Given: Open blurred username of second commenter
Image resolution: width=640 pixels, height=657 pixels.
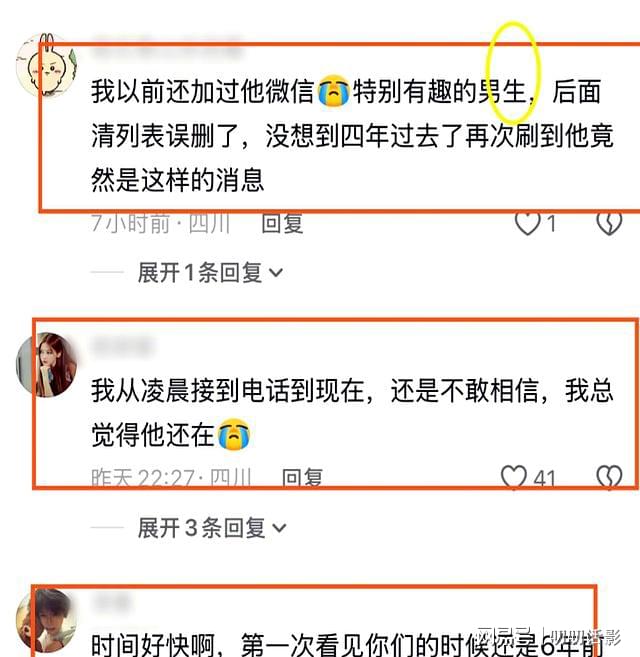Looking at the screenshot, I should point(123,347).
